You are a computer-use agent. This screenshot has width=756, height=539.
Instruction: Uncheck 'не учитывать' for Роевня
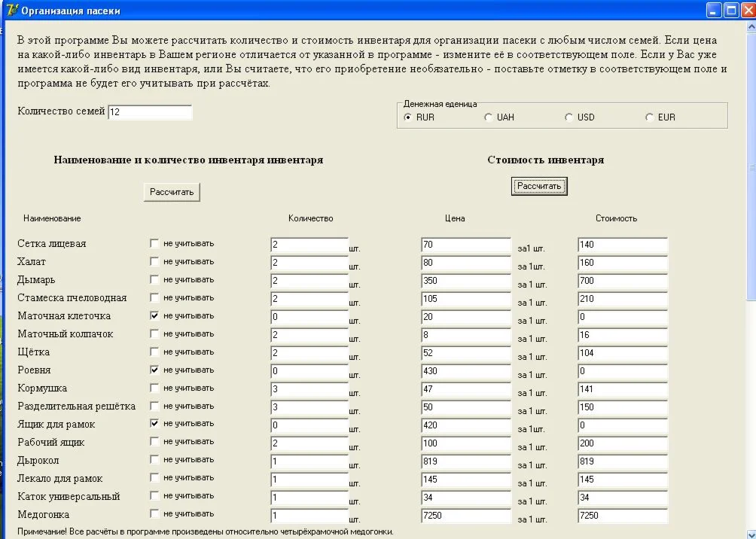(154, 370)
